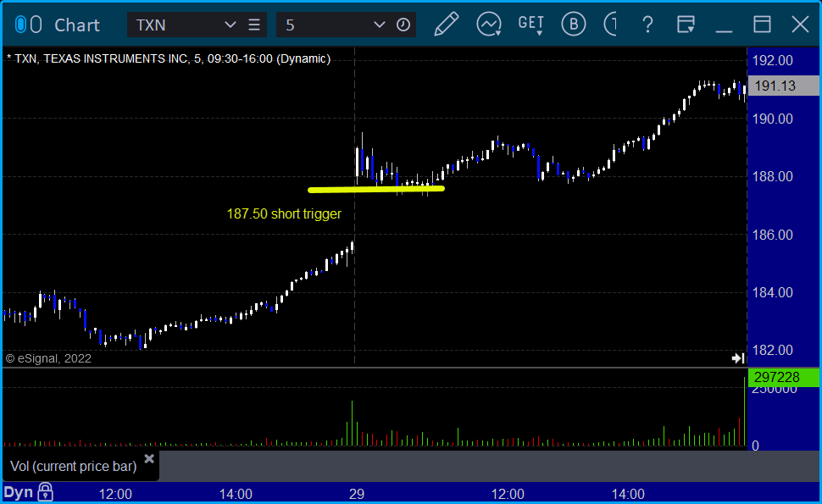Image resolution: width=822 pixels, height=504 pixels.
Task: Select the yellow 187.50 trigger line
Action: click(x=376, y=189)
